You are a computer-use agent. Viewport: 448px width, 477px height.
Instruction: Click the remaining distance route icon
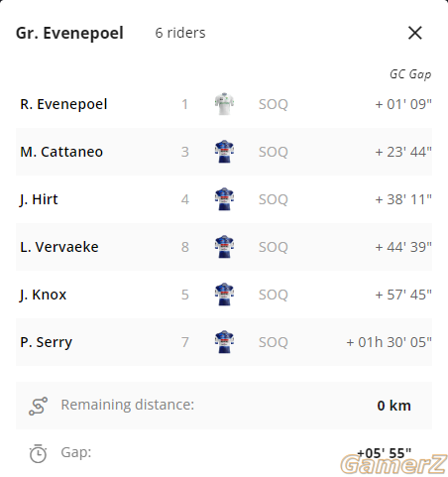[x=38, y=406]
